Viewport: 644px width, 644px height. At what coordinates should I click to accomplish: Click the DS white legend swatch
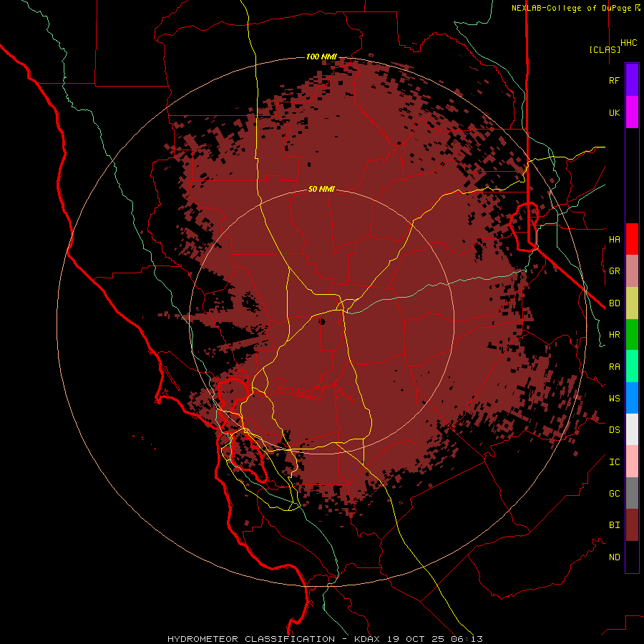[632, 429]
